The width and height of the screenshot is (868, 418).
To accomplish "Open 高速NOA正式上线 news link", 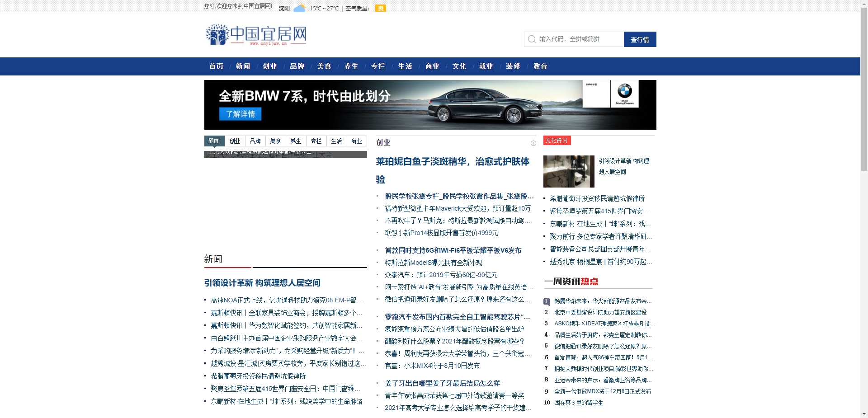I will (287, 300).
